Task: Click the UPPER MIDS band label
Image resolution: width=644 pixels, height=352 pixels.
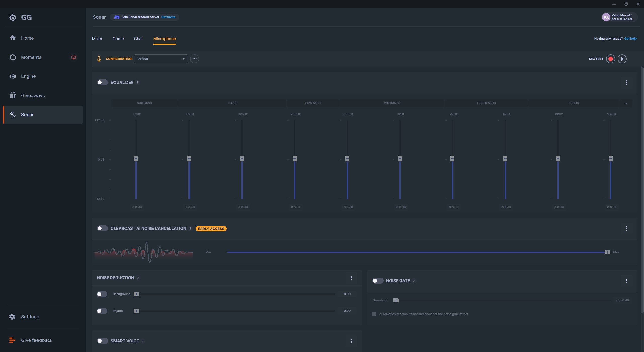Action: [x=486, y=103]
